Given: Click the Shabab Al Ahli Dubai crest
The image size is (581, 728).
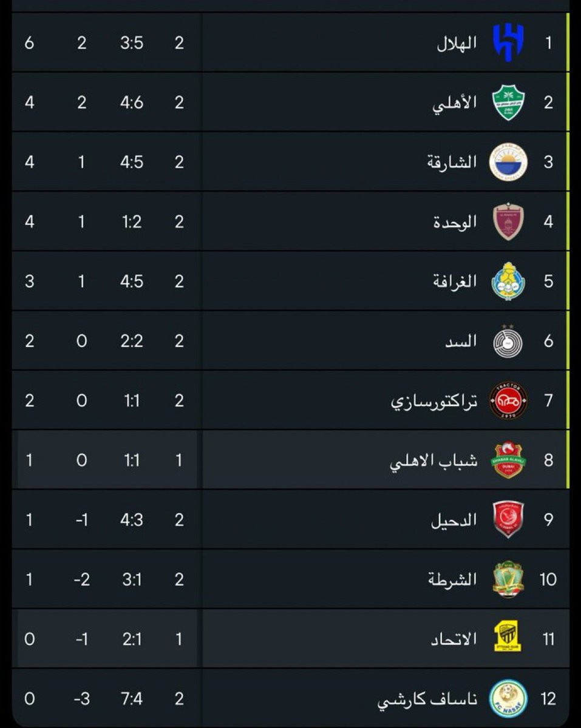Looking at the screenshot, I should click(508, 460).
